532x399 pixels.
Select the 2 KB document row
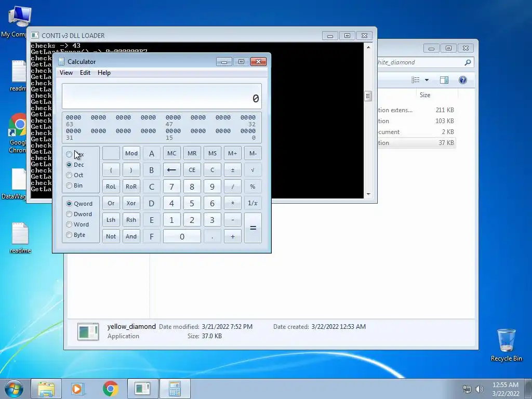coord(416,131)
